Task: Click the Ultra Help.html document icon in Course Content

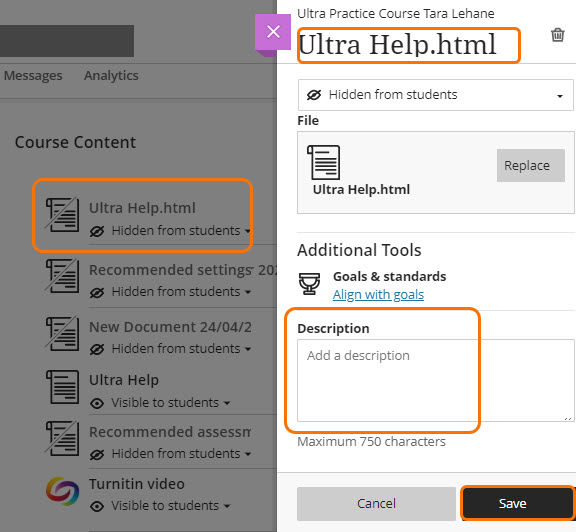Action: (x=62, y=215)
